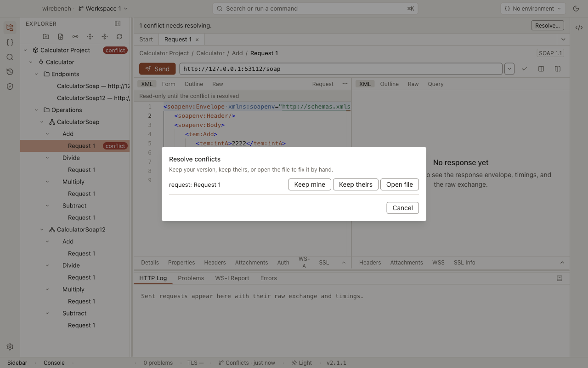Click the link icon in the Explorer toolbar
The height and width of the screenshot is (368, 588).
pyautogui.click(x=75, y=36)
